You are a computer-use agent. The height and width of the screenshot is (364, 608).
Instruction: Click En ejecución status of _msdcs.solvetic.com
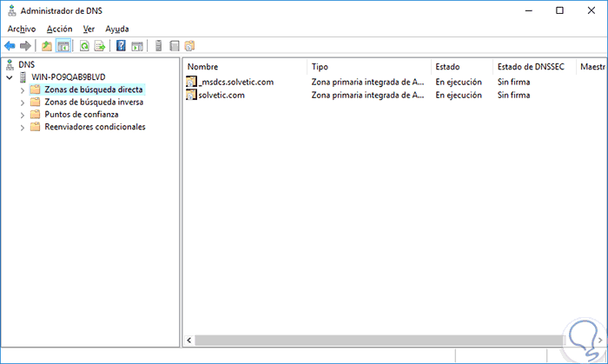(x=459, y=83)
